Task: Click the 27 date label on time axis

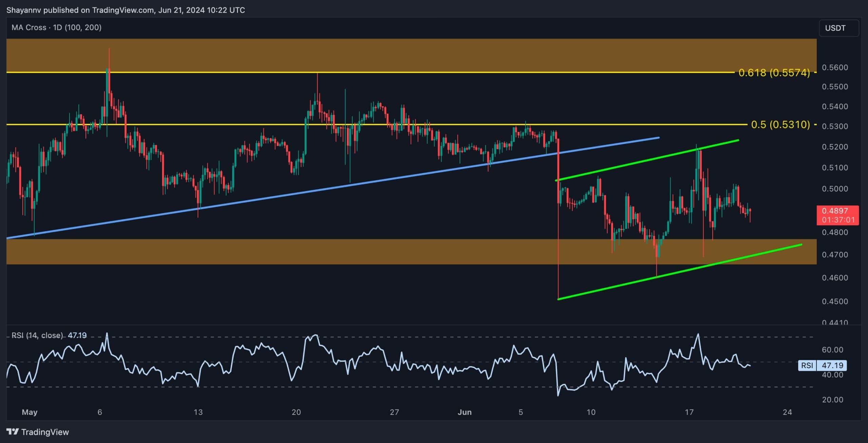Action: (x=394, y=412)
